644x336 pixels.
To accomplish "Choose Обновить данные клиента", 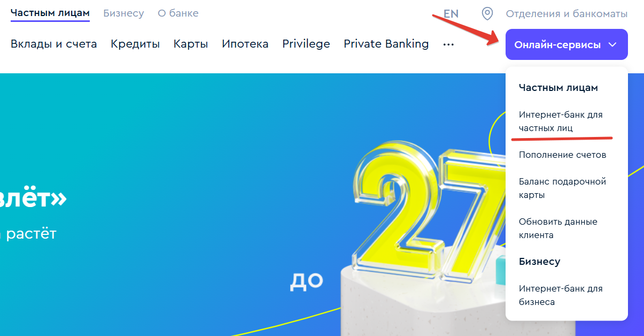I will tap(558, 228).
